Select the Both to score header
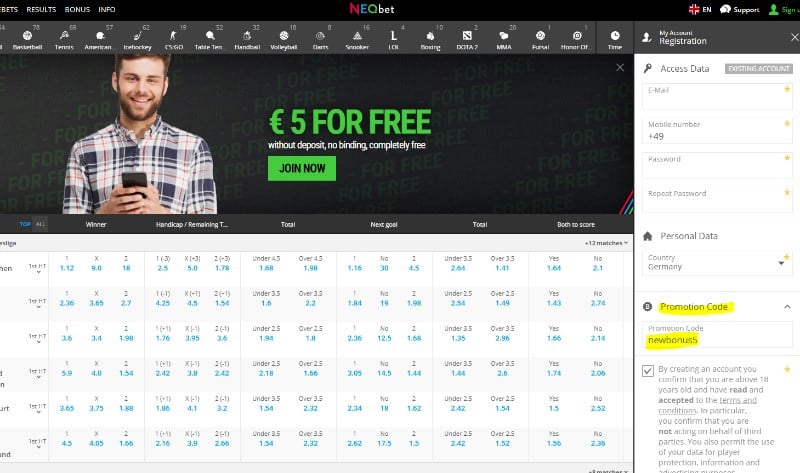800x473 pixels. [576, 225]
